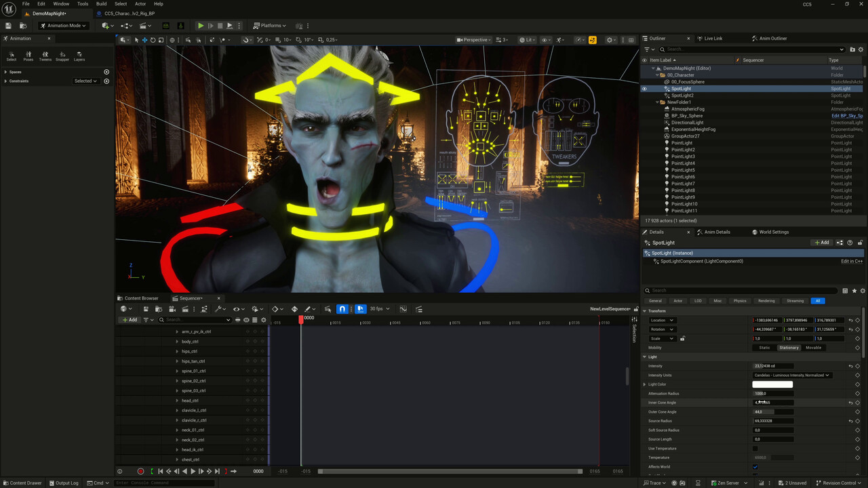Toggle visibility eye for SpotLight in Outliner

pos(644,89)
